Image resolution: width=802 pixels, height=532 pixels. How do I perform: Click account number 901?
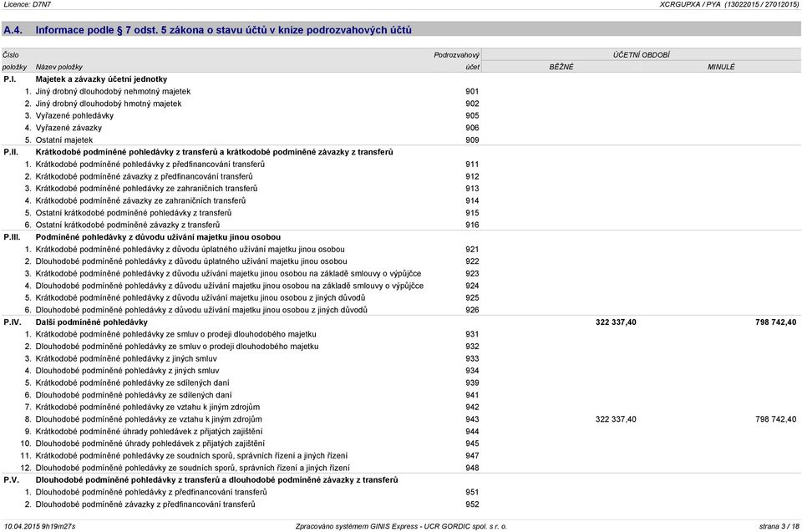pyautogui.click(x=472, y=92)
